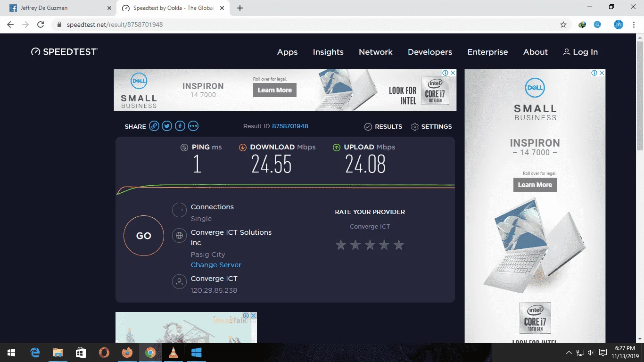
Task: Click the download arrow icon beside DOWNLOAD
Action: click(243, 148)
